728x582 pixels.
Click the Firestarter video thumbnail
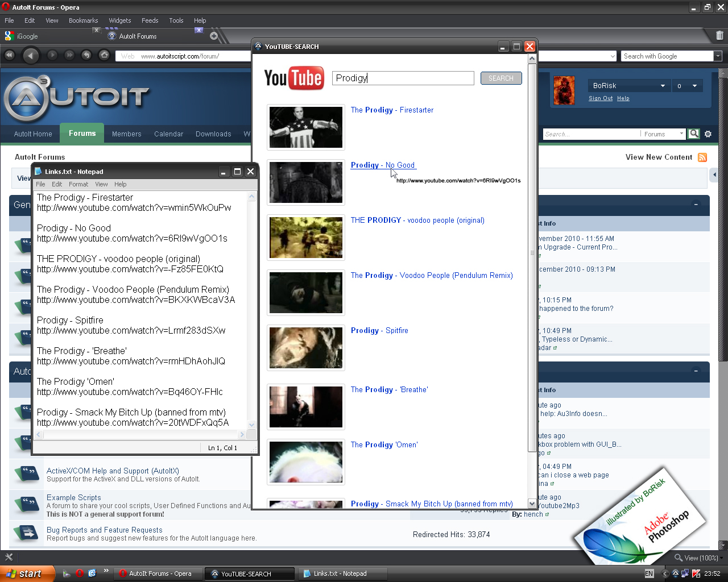306,127
